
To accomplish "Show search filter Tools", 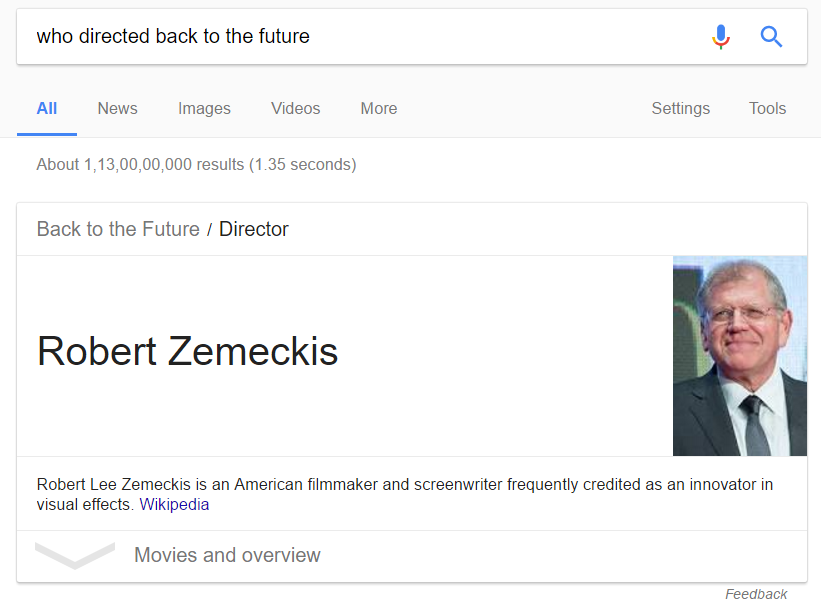I will pos(767,108).
